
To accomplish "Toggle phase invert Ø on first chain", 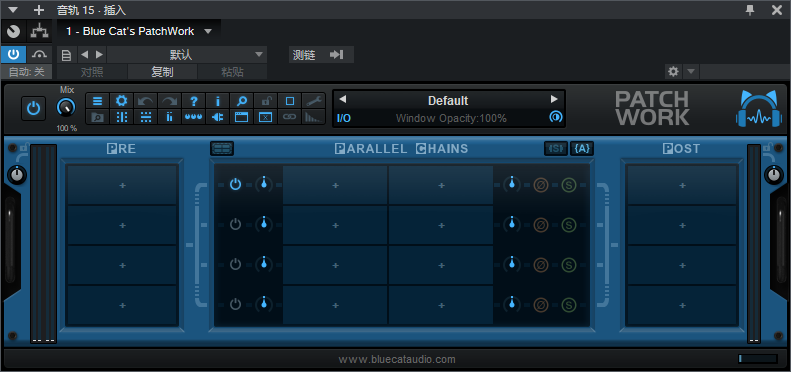I will [541, 185].
